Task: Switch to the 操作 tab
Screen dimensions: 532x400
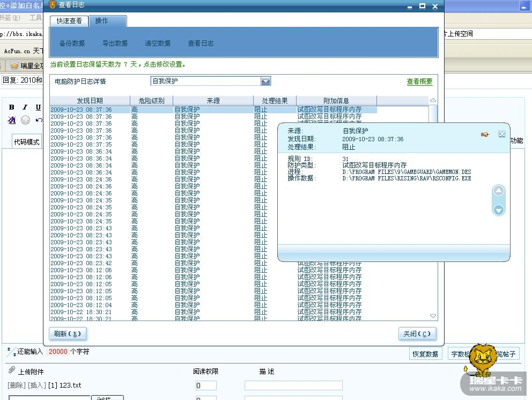Action: (x=108, y=21)
